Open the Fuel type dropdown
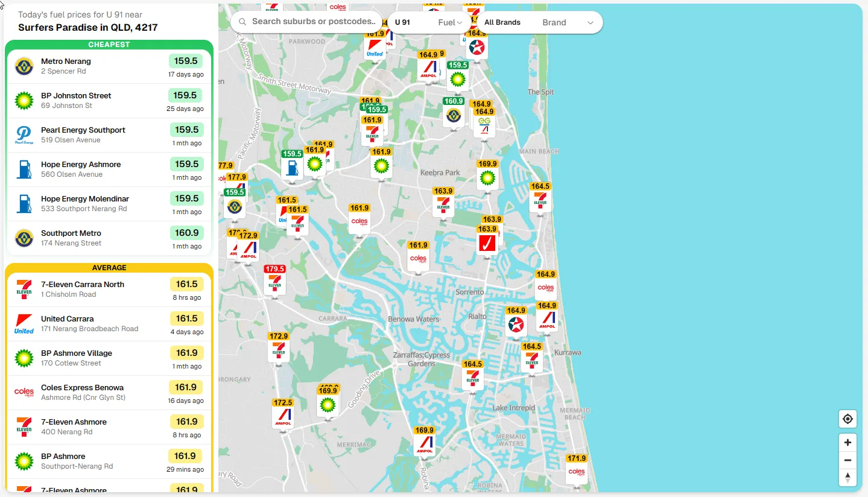 pyautogui.click(x=429, y=22)
